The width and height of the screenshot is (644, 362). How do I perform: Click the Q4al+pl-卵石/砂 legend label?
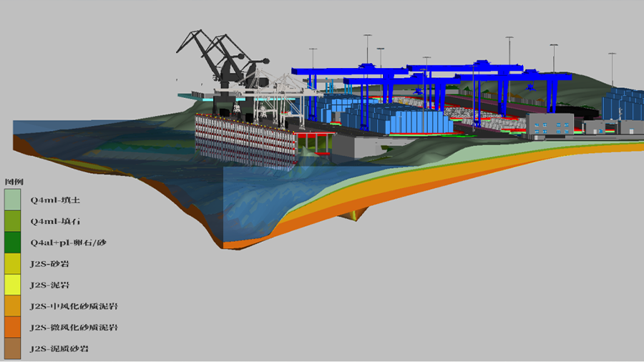68,243
